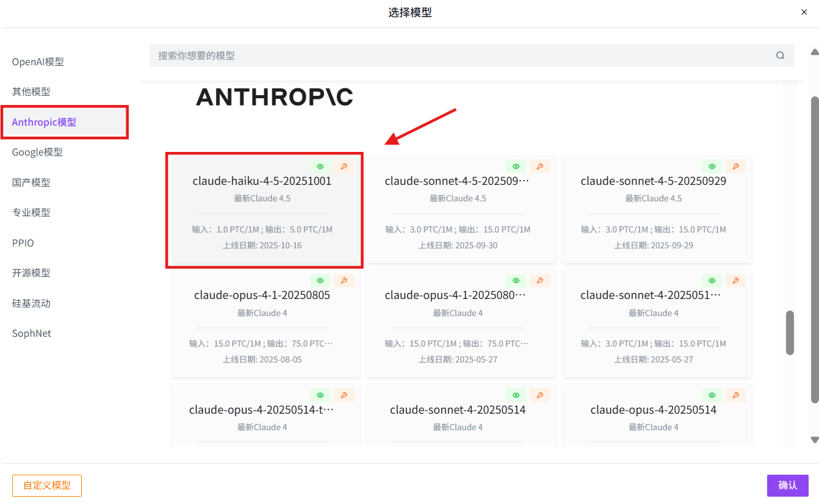Open the 国产模型 category

pyautogui.click(x=31, y=182)
